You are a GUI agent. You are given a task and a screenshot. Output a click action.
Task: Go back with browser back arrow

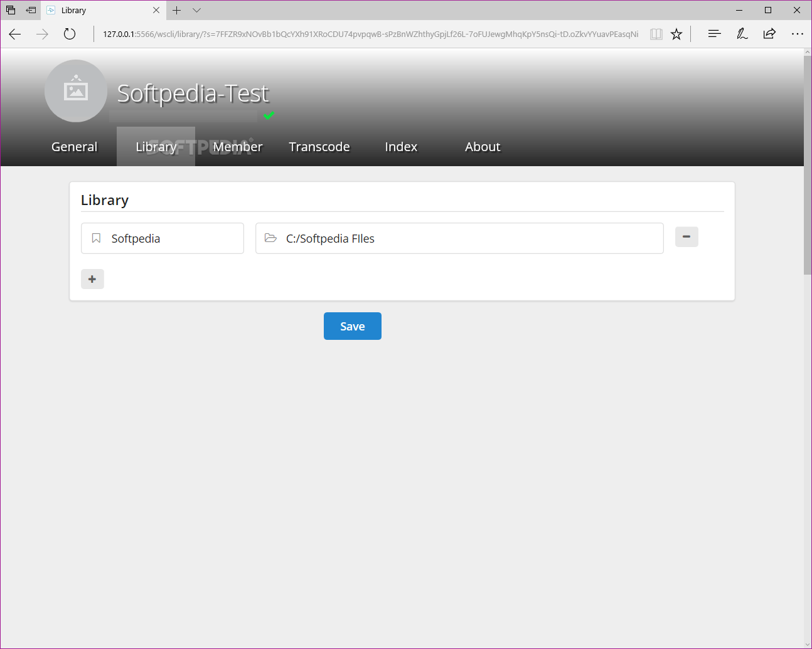pos(15,34)
